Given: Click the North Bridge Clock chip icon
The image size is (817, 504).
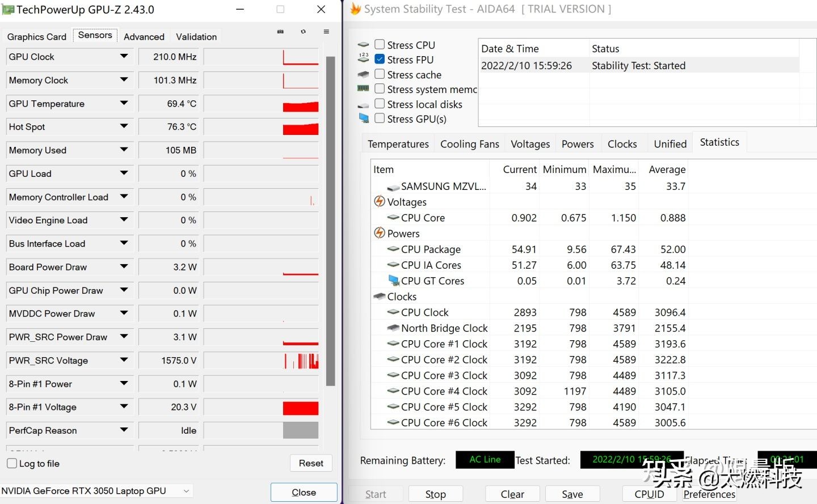Looking at the screenshot, I should coord(393,328).
